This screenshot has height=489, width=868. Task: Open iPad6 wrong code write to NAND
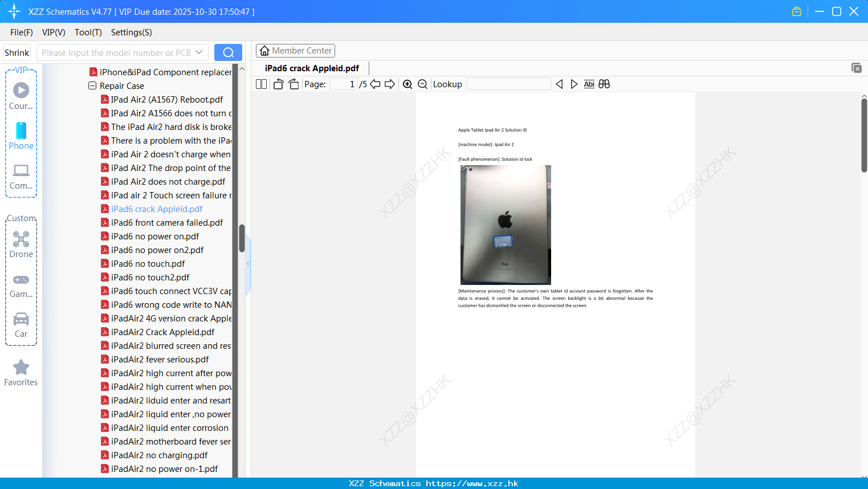(x=166, y=305)
